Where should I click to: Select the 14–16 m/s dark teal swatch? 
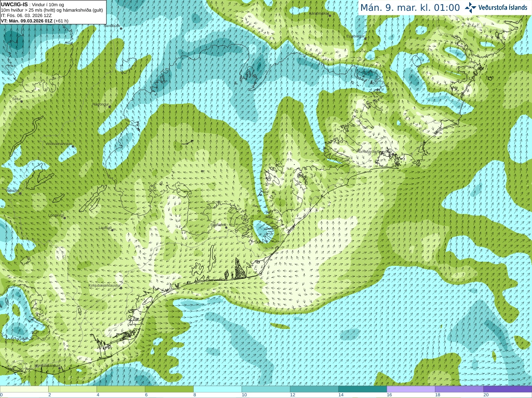pyautogui.click(x=362, y=389)
